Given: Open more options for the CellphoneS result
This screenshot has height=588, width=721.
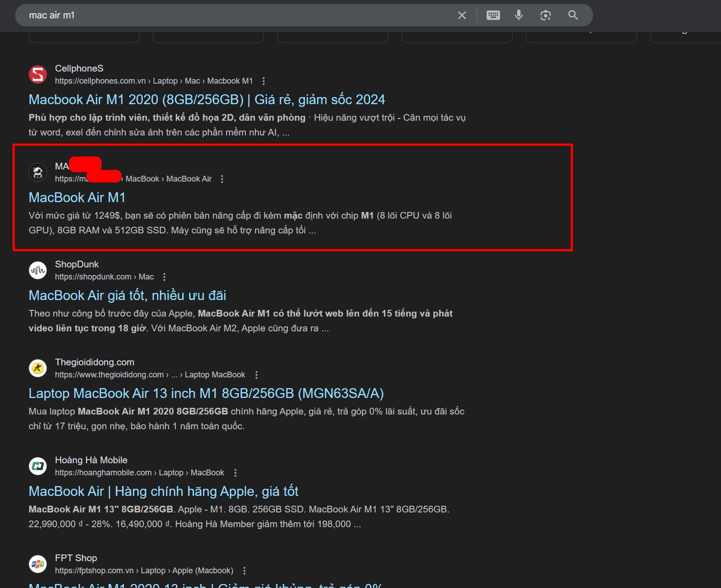Looking at the screenshot, I should pos(263,81).
